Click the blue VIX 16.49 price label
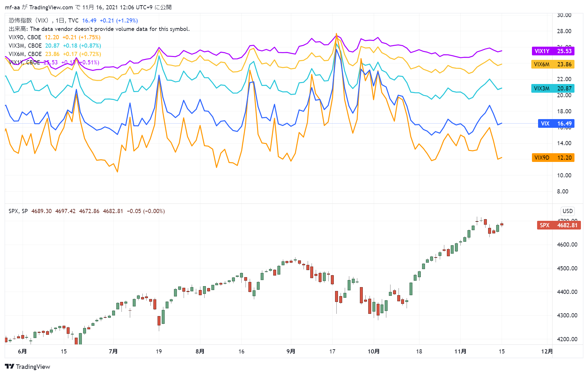This screenshot has width=588, height=375. pos(556,124)
